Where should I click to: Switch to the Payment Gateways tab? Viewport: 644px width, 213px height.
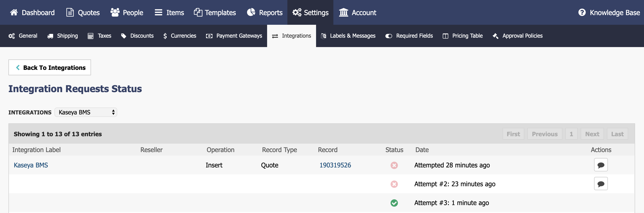pyautogui.click(x=234, y=36)
